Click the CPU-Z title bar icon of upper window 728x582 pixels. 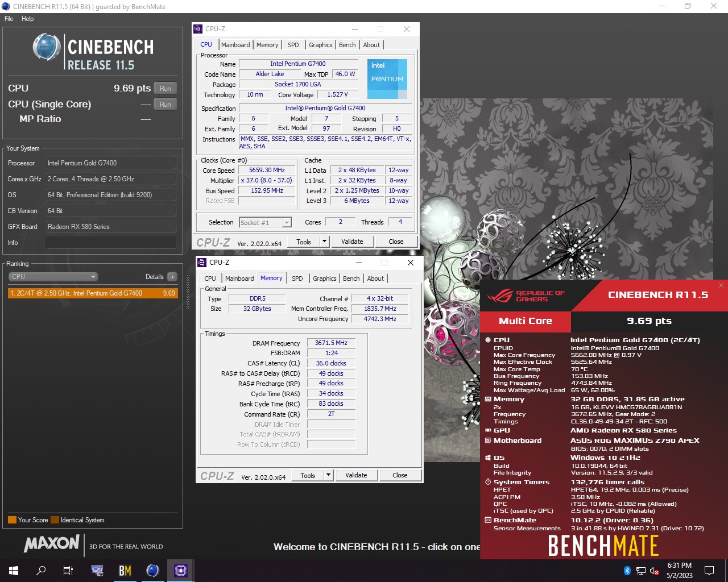pos(198,29)
